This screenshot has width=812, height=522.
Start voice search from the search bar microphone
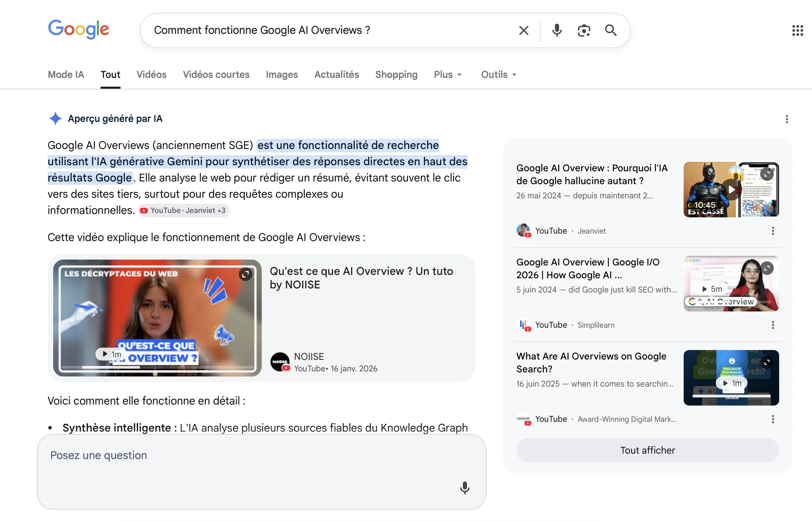click(556, 30)
